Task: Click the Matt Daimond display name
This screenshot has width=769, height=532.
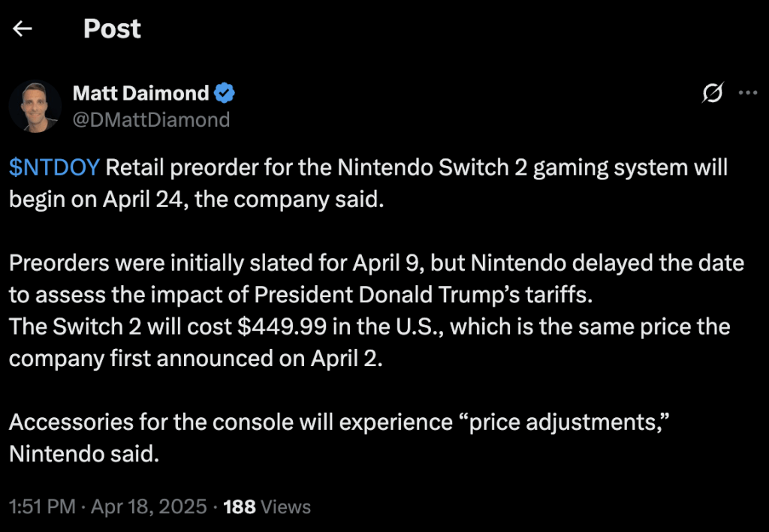Action: click(140, 93)
